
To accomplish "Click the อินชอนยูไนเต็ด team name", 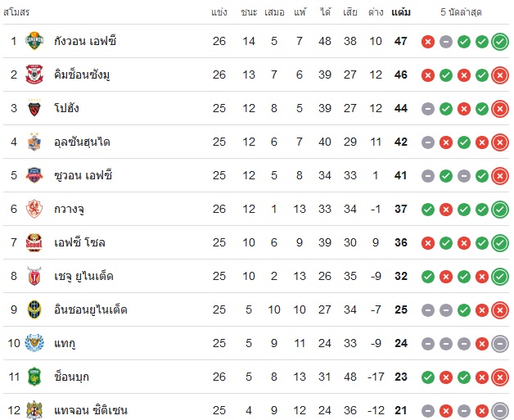I will pos(91,309).
